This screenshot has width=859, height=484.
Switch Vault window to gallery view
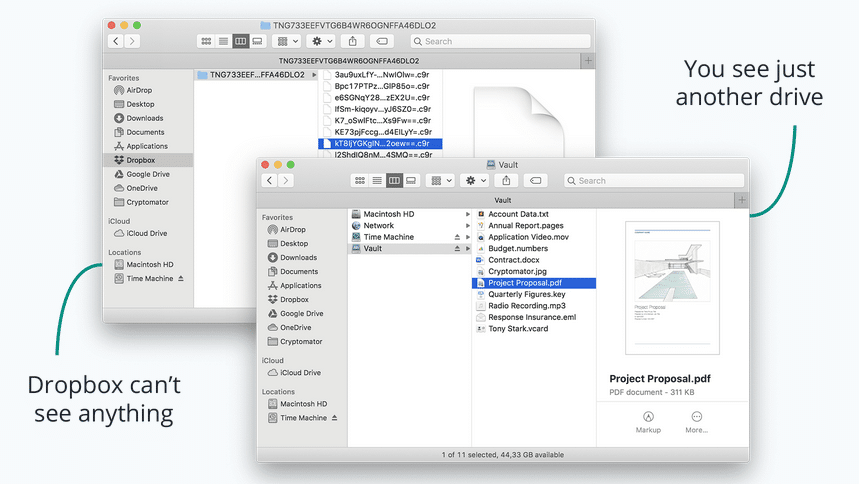coord(411,180)
